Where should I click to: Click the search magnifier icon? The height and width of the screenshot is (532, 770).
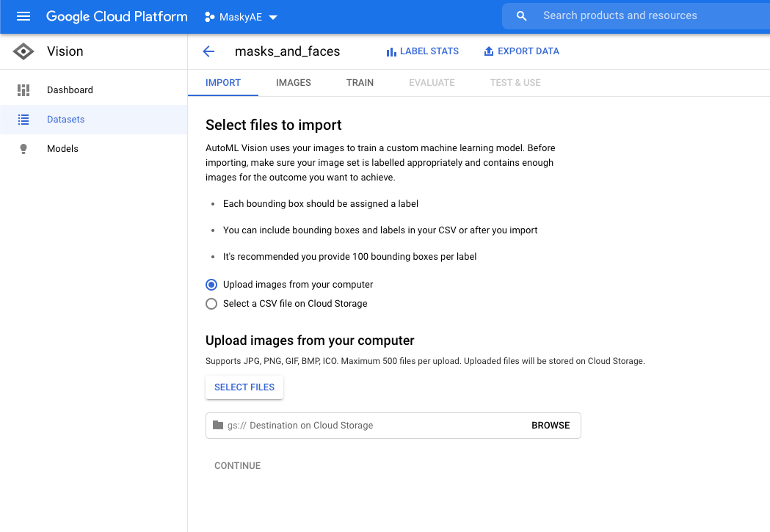pyautogui.click(x=522, y=15)
